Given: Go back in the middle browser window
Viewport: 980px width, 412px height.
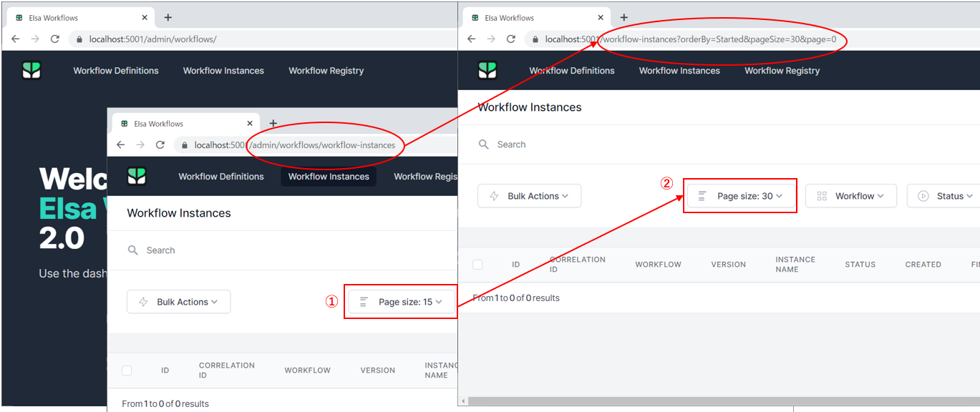Looking at the screenshot, I should click(x=121, y=145).
